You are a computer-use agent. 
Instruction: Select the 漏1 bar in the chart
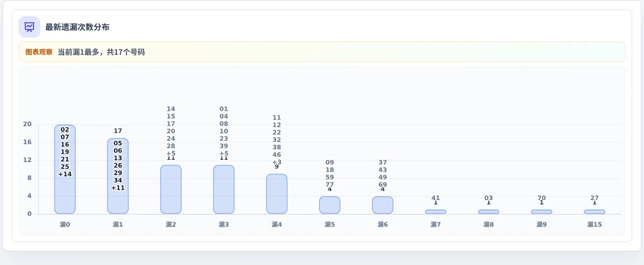coord(118,176)
